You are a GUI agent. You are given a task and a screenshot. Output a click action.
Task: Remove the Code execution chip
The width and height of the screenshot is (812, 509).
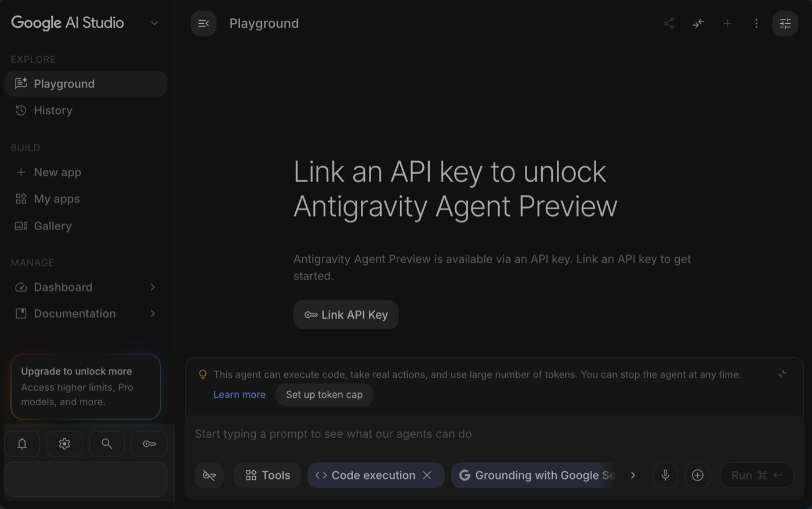pos(427,475)
